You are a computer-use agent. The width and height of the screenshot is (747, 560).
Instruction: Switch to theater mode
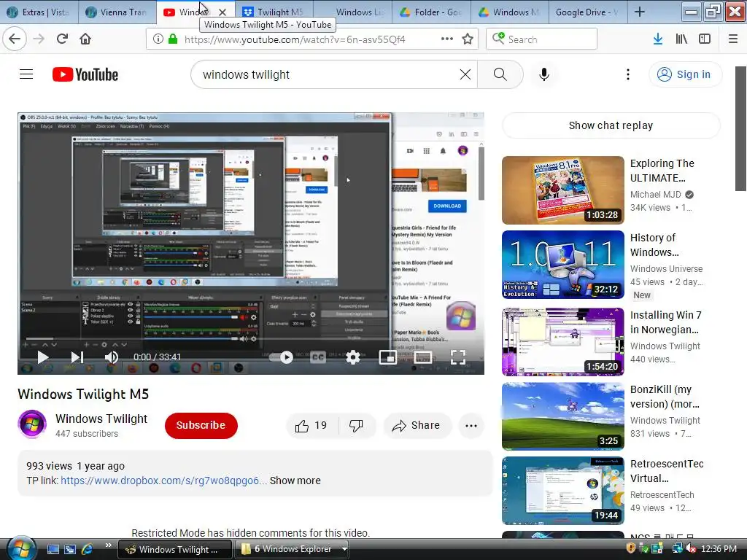click(x=423, y=357)
